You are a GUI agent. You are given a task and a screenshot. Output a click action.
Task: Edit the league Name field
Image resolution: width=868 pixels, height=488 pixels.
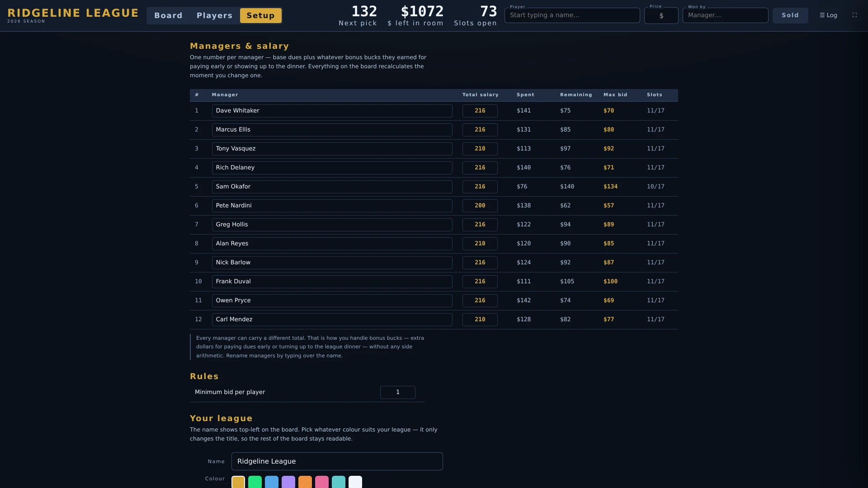coord(337,461)
